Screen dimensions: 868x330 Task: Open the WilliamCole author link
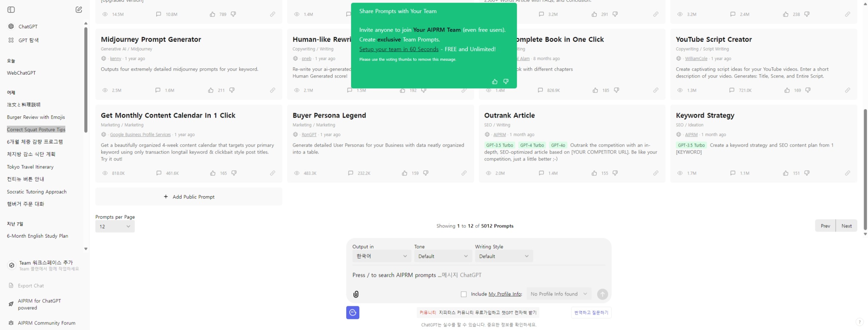pyautogui.click(x=696, y=59)
